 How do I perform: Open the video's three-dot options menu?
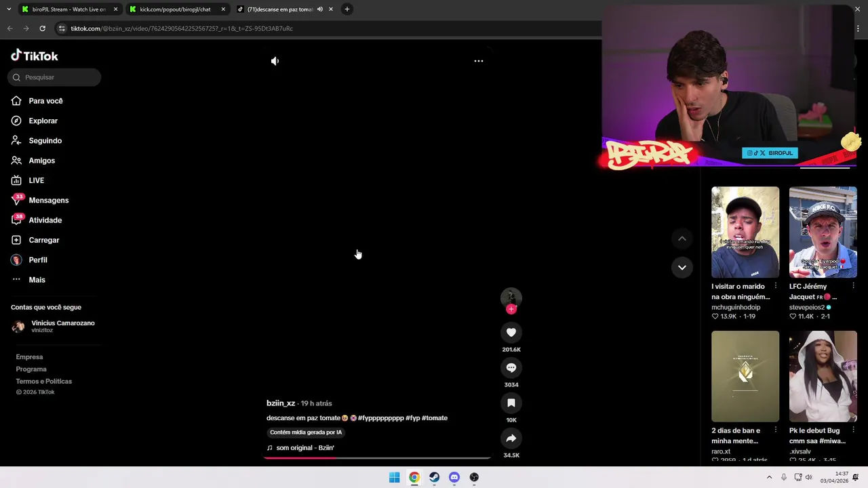pos(478,61)
